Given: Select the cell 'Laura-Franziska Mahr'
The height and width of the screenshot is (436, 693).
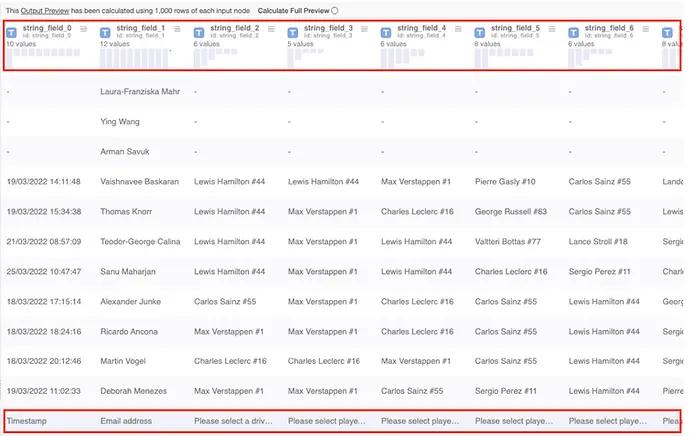Looking at the screenshot, I should (x=140, y=91).
